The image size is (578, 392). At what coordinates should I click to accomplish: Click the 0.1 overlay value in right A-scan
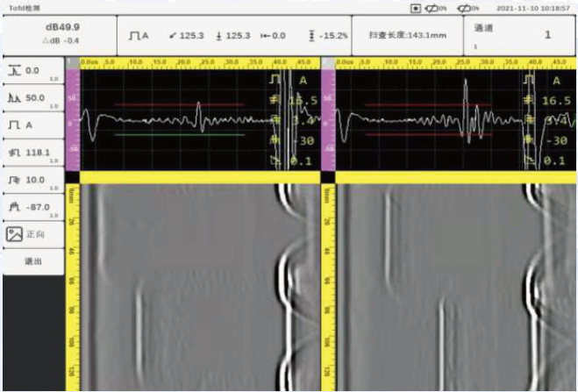point(554,160)
